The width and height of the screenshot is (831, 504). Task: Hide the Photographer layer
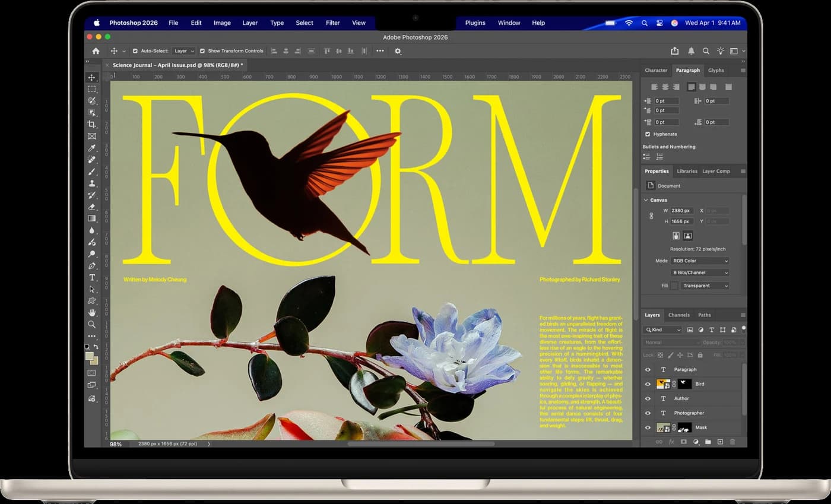[648, 413]
